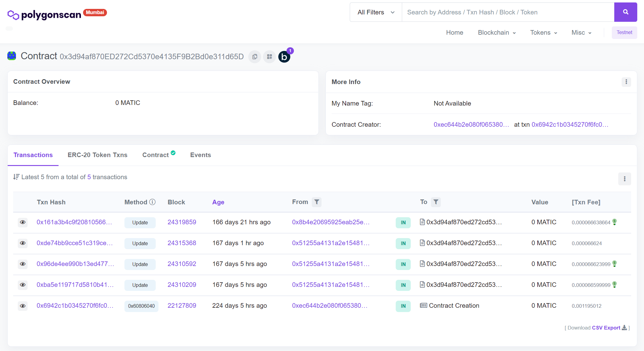Open sender 0x8b4e20695925eab25e address
This screenshot has height=351, width=644.
331,222
